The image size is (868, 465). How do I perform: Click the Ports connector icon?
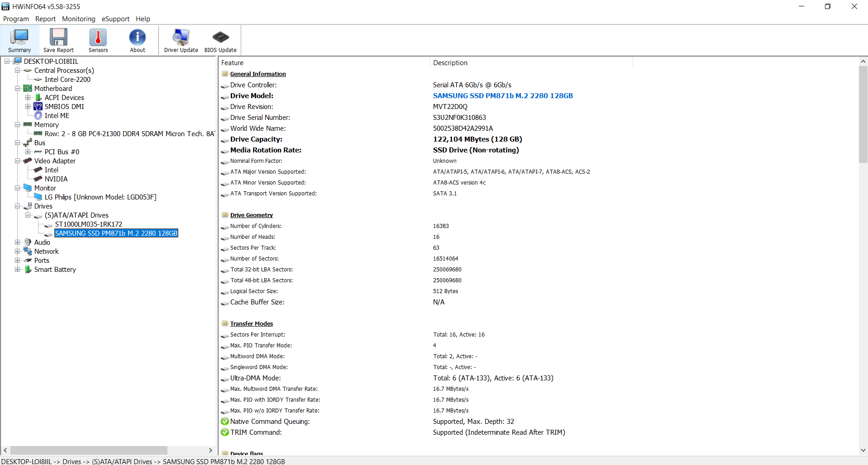tap(28, 260)
